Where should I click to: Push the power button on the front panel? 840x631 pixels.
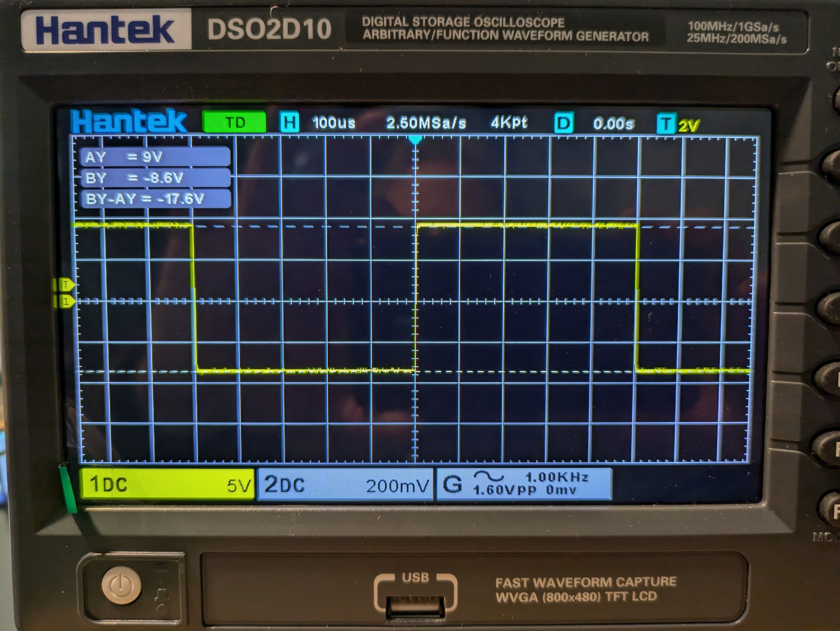tap(121, 585)
